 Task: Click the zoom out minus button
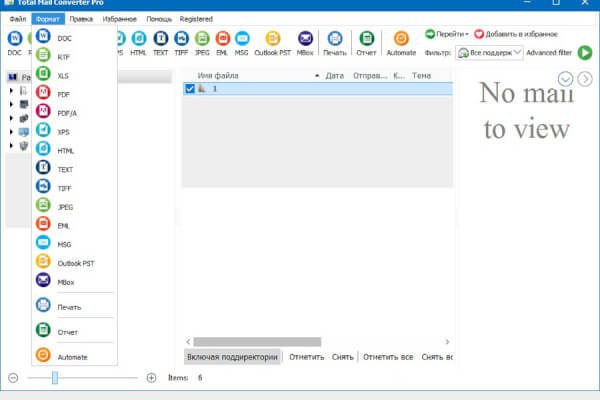click(x=13, y=378)
